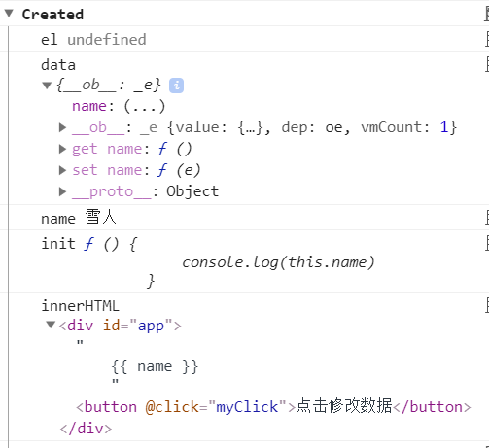The height and width of the screenshot is (448, 489).
Task: Click the closing </div> tag line
Action: click(x=86, y=429)
